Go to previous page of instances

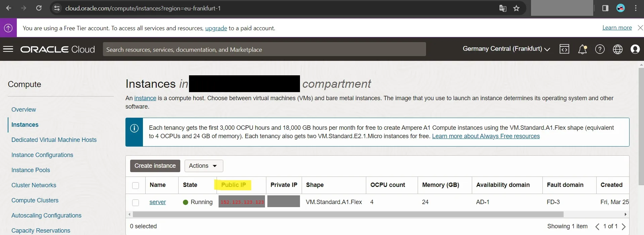tap(597, 227)
